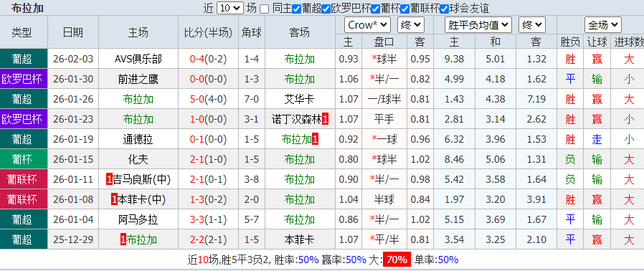Uncheck the 欧罗巴杯 filter checkbox

pos(326,9)
